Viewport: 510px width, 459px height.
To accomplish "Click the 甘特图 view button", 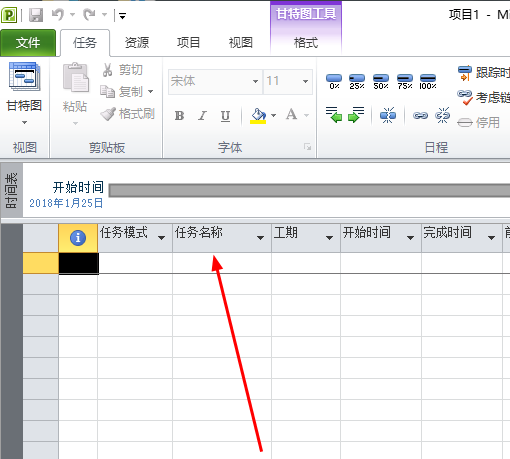I will pos(24,93).
